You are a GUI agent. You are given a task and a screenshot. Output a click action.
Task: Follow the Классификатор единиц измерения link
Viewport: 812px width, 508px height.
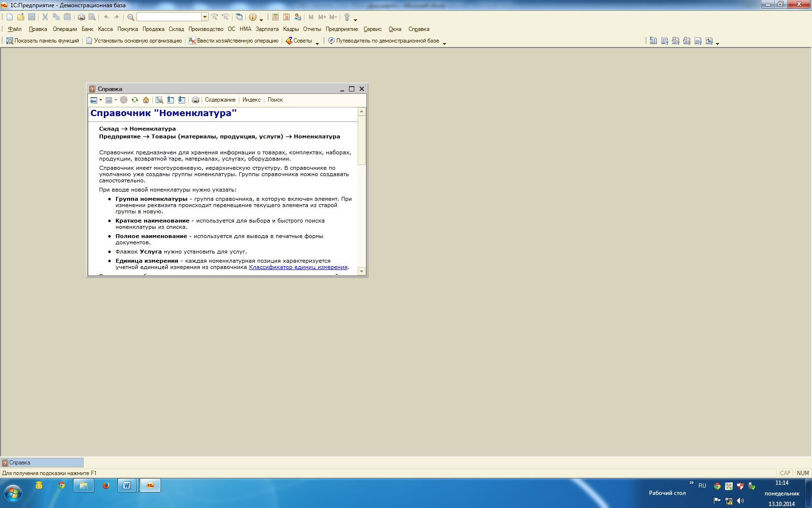click(x=298, y=267)
